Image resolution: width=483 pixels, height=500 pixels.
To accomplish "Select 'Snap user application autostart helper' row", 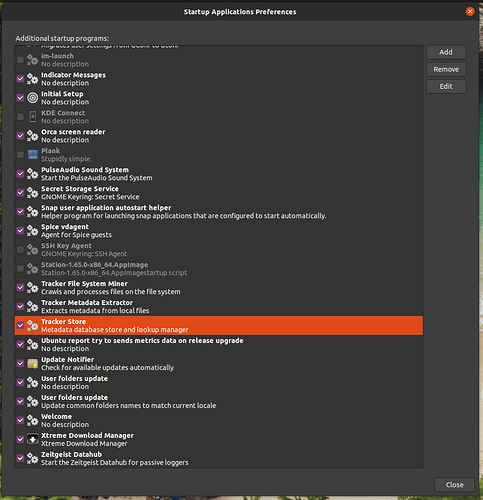I will (219, 212).
